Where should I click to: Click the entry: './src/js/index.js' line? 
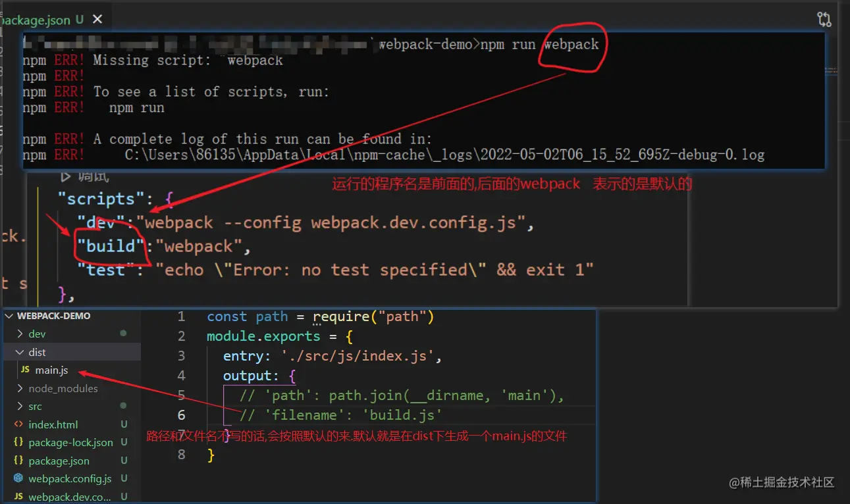332,356
